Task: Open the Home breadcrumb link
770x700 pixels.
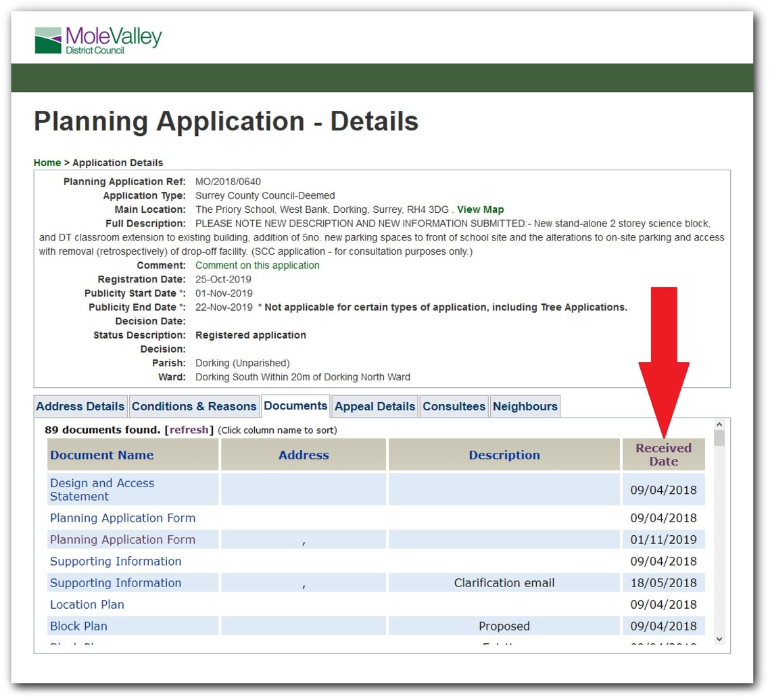Action: click(47, 163)
